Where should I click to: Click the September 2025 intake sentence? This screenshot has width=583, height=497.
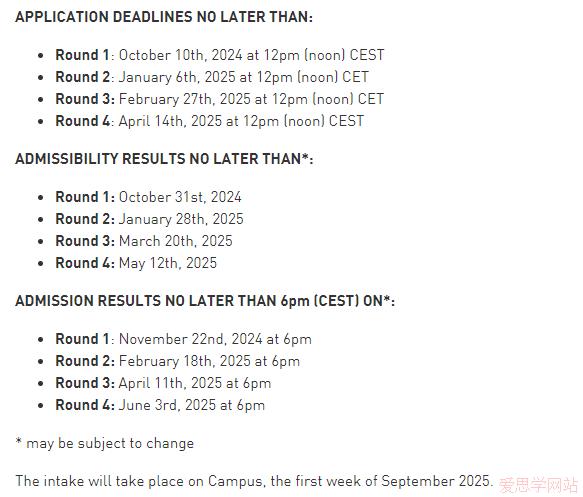click(x=254, y=481)
